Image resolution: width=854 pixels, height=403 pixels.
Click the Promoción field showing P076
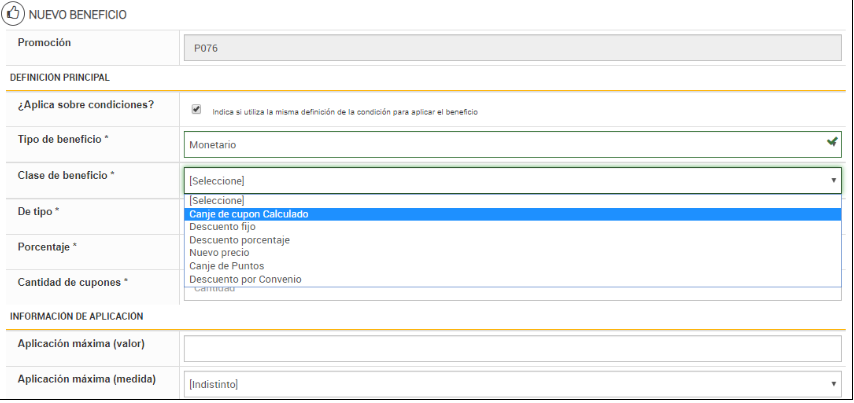(x=512, y=48)
